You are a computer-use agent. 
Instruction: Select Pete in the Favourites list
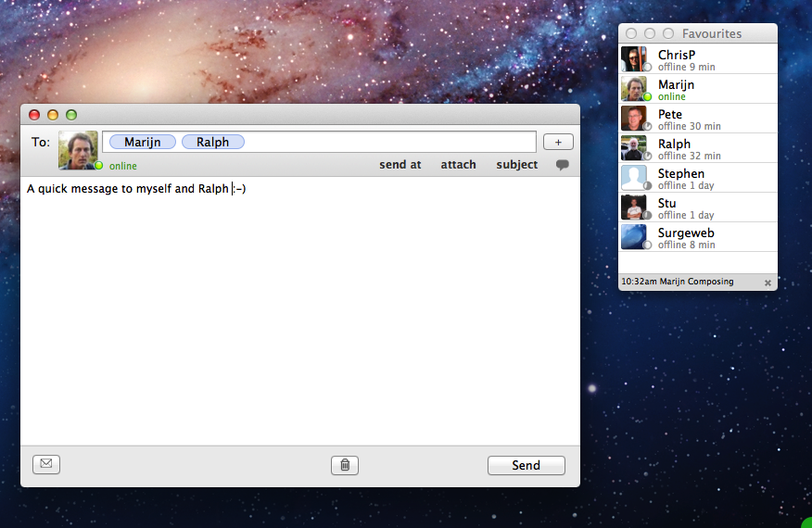tap(698, 119)
